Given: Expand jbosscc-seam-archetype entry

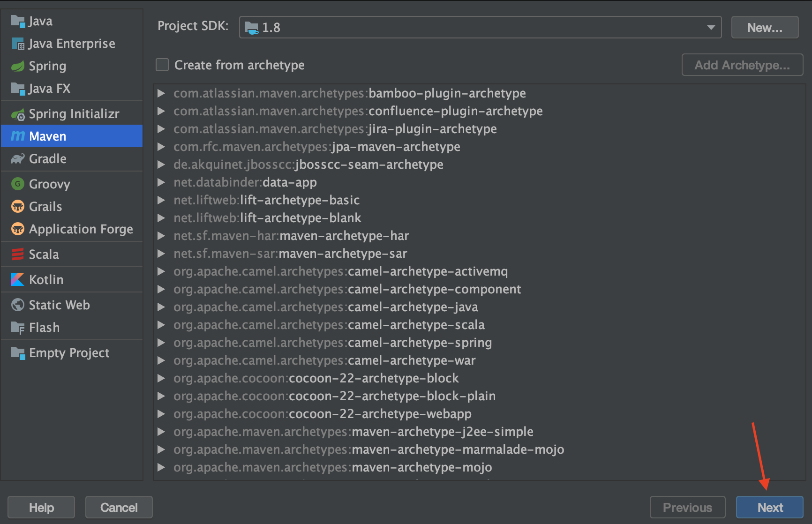Looking at the screenshot, I should point(161,165).
